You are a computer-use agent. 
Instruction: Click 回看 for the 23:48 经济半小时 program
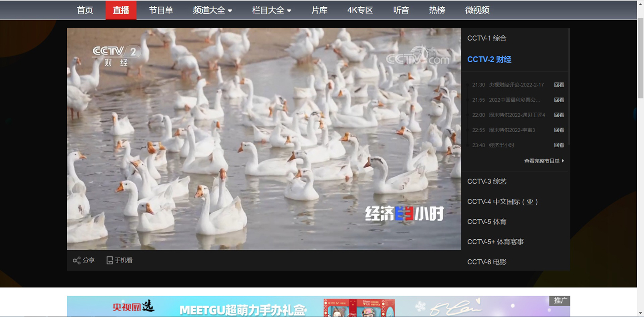click(559, 145)
